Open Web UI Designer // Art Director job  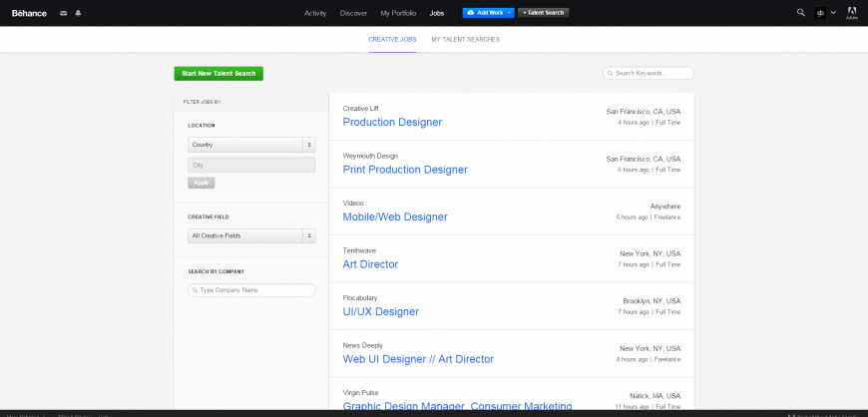pos(418,359)
